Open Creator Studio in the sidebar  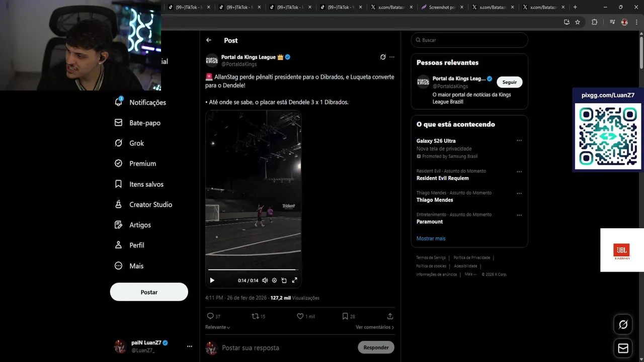pos(143,205)
